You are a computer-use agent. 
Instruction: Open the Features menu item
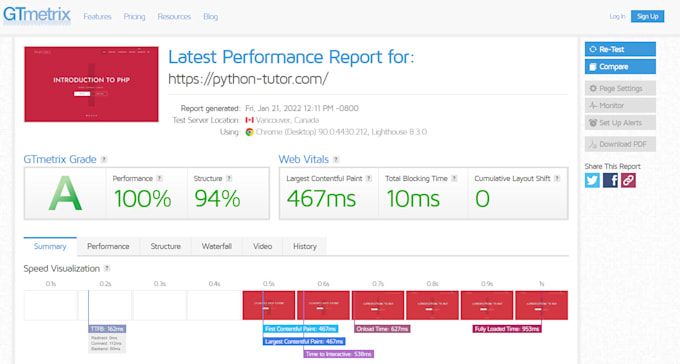tap(98, 16)
